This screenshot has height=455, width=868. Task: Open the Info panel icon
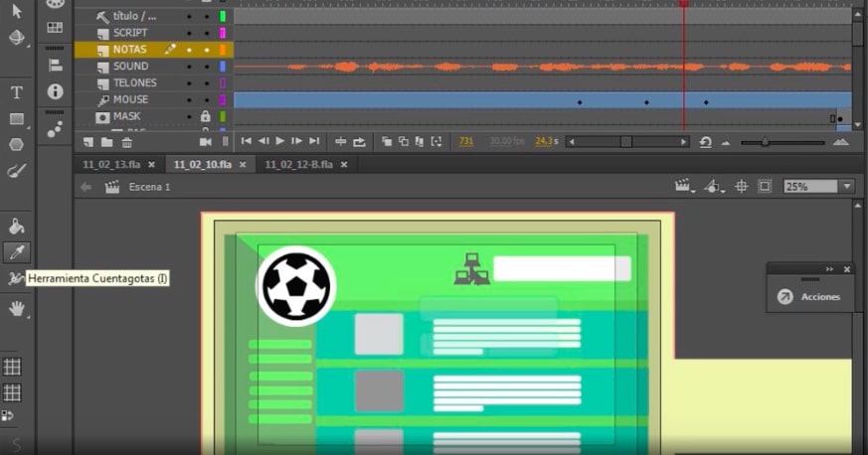55,91
